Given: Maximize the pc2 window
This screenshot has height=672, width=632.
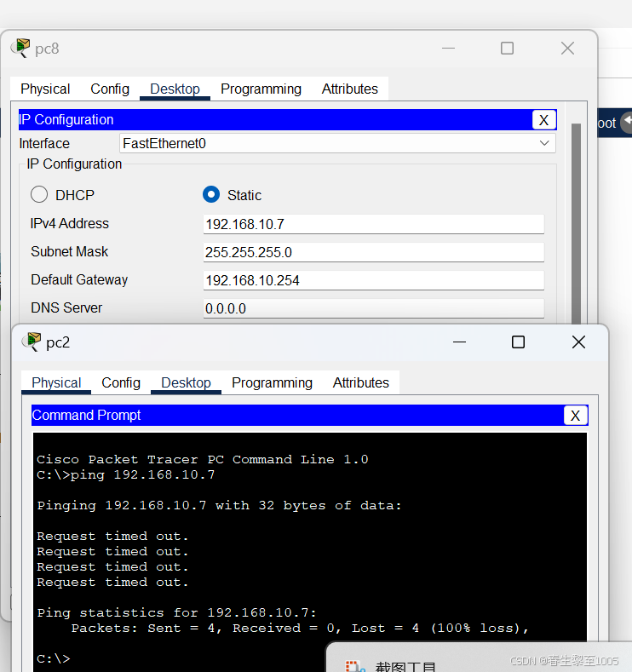Looking at the screenshot, I should [519, 342].
